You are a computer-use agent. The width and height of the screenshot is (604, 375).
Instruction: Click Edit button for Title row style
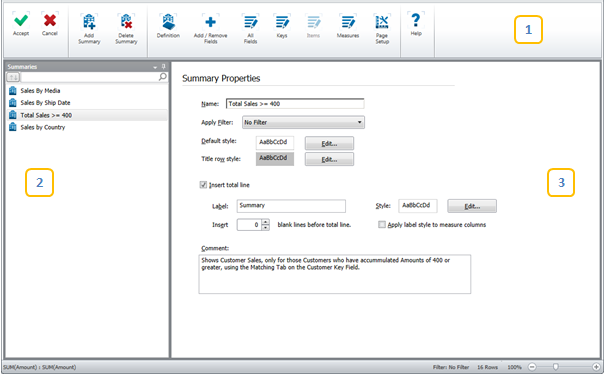click(329, 159)
